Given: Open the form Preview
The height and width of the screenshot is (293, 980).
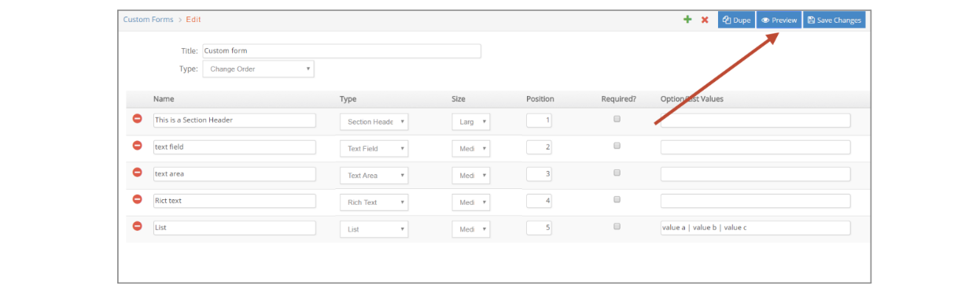Looking at the screenshot, I should coord(779,20).
